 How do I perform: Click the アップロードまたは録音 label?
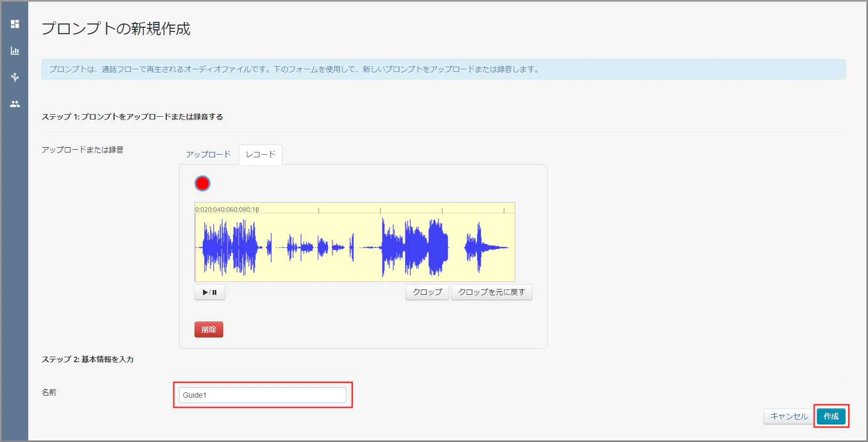(83, 150)
